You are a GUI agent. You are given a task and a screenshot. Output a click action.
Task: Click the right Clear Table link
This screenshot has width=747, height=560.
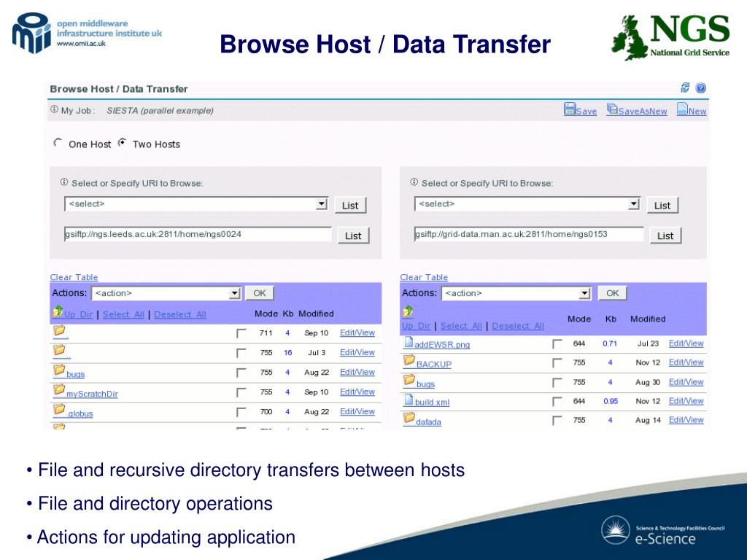[424, 277]
